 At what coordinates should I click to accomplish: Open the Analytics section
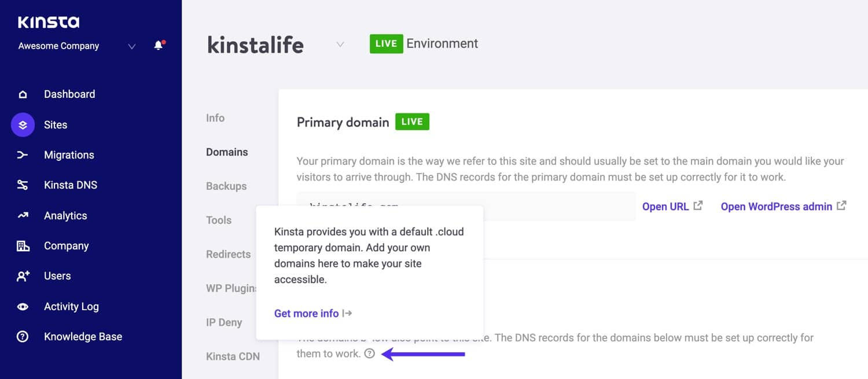(65, 215)
